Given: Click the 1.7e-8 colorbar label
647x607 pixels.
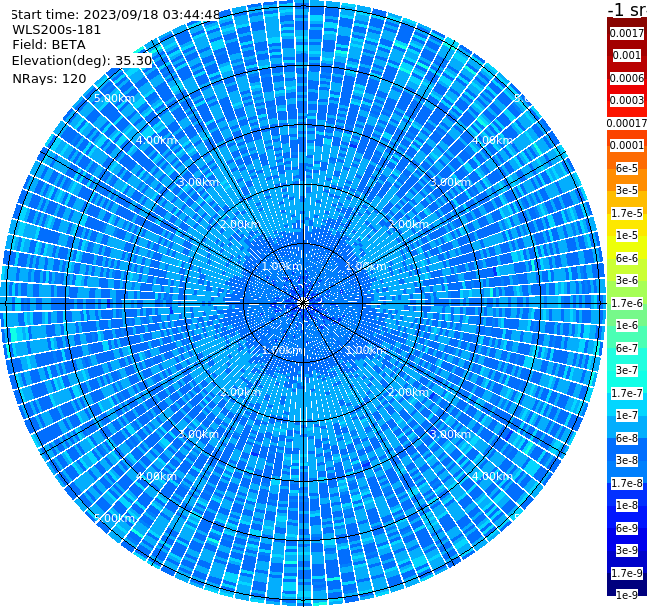Looking at the screenshot, I should [x=627, y=483].
